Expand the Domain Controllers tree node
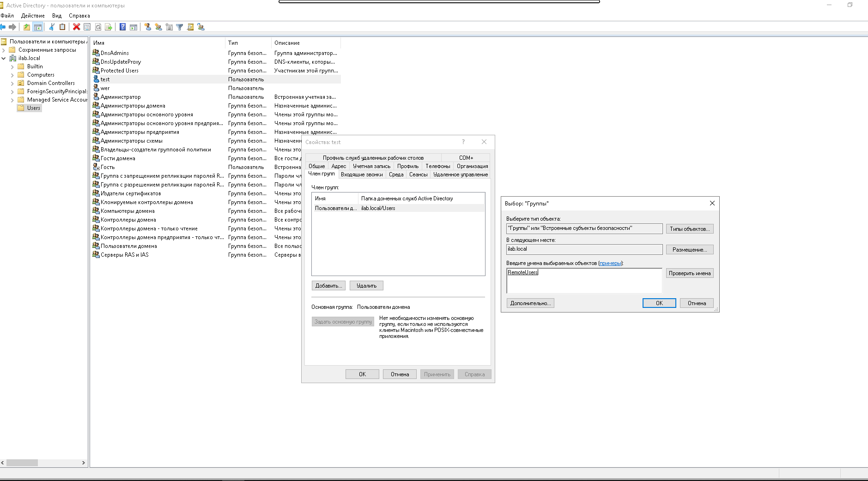The height and width of the screenshot is (481, 868). click(x=12, y=83)
